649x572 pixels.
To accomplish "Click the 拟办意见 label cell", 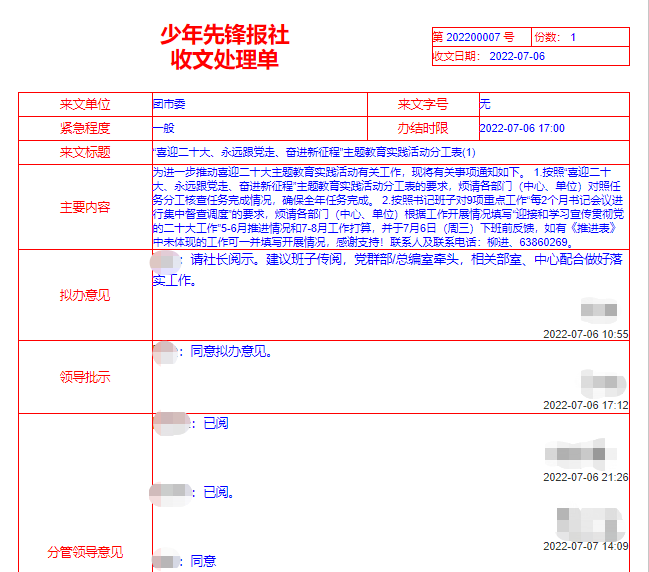I will pos(85,295).
